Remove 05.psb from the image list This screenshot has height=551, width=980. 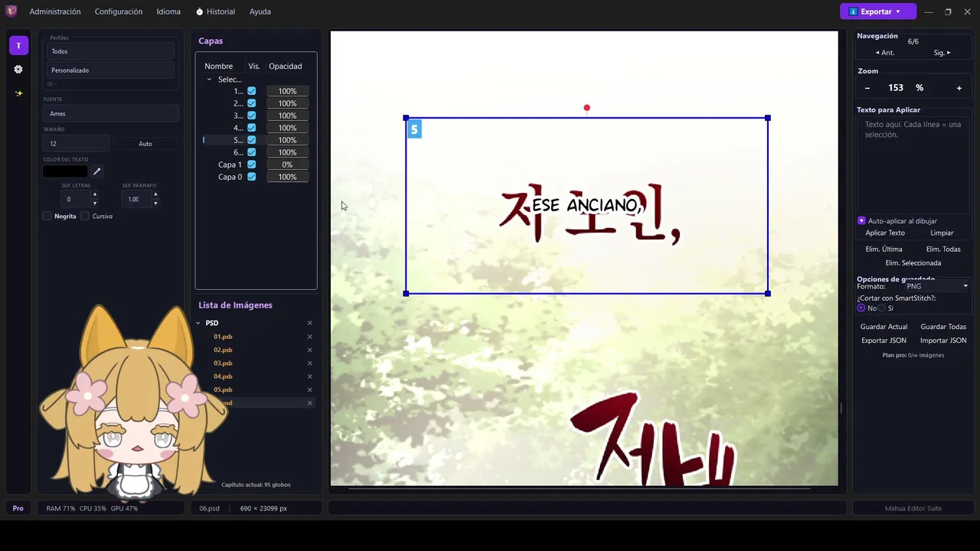pyautogui.click(x=310, y=390)
